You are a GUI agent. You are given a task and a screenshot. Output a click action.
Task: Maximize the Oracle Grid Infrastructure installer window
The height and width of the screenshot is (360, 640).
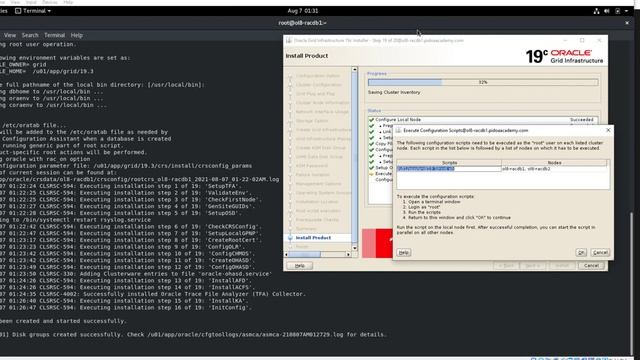tap(582, 40)
